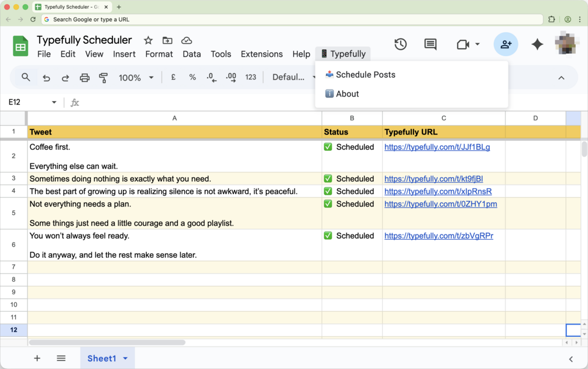The height and width of the screenshot is (369, 588).
Task: Click the search menus magnifier
Action: point(26,77)
